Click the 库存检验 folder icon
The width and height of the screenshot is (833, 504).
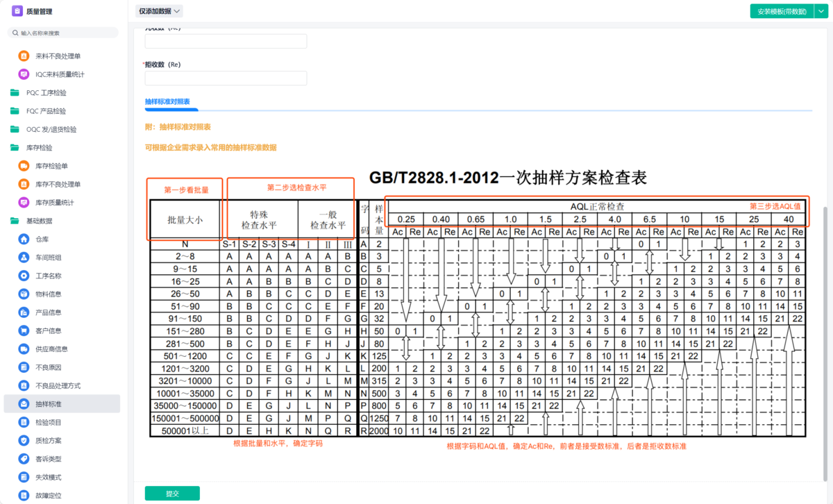pos(15,147)
